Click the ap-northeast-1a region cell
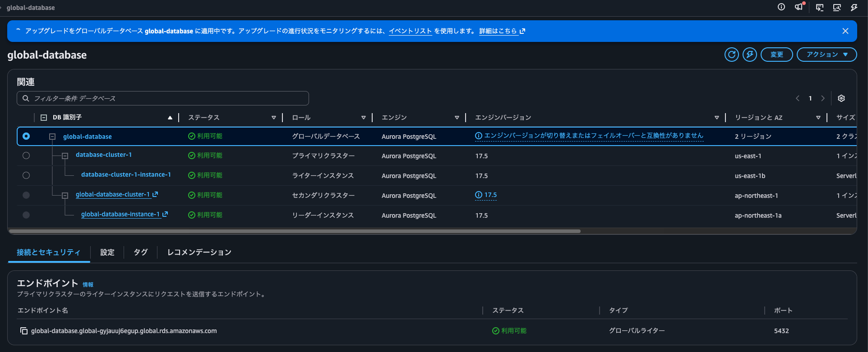The width and height of the screenshot is (868, 352). click(x=758, y=215)
